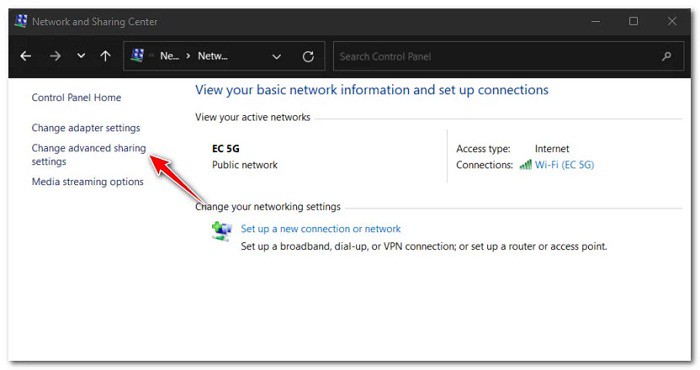This screenshot has width=700, height=370.
Task: Click the Control Panel address bar icon
Action: pyautogui.click(x=138, y=56)
